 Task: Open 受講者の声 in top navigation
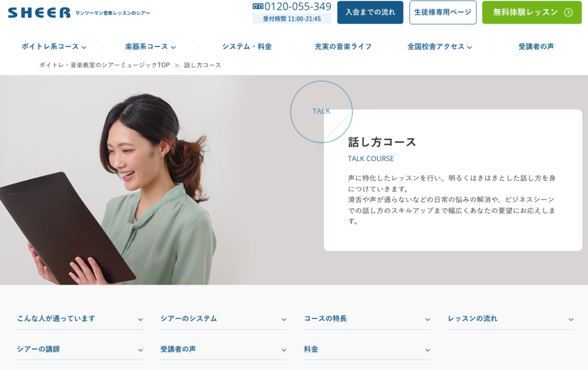coord(536,47)
